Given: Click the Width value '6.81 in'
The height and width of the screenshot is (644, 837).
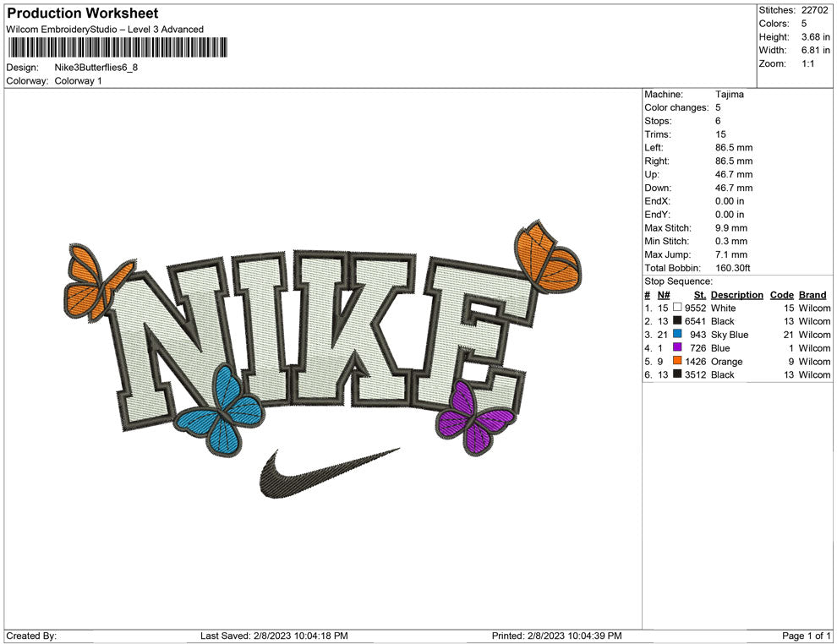Looking at the screenshot, I should tap(816, 50).
